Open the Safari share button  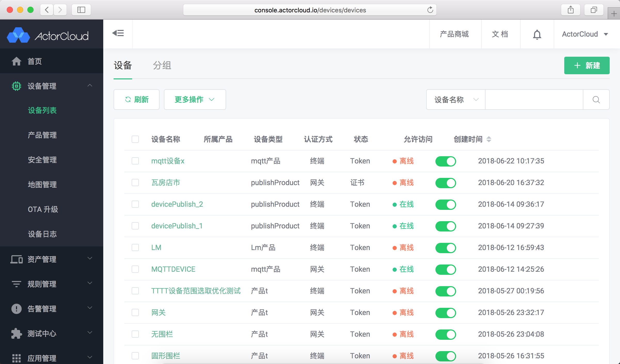[571, 10]
